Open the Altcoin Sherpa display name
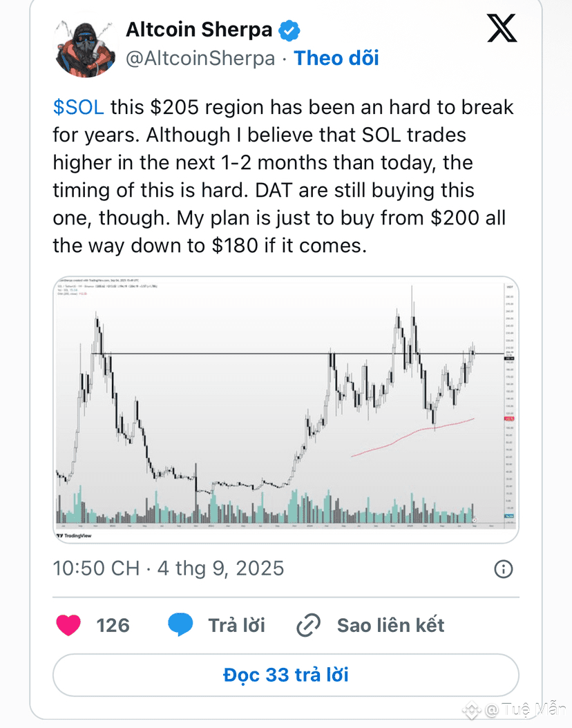This screenshot has width=572, height=728. coord(199,30)
